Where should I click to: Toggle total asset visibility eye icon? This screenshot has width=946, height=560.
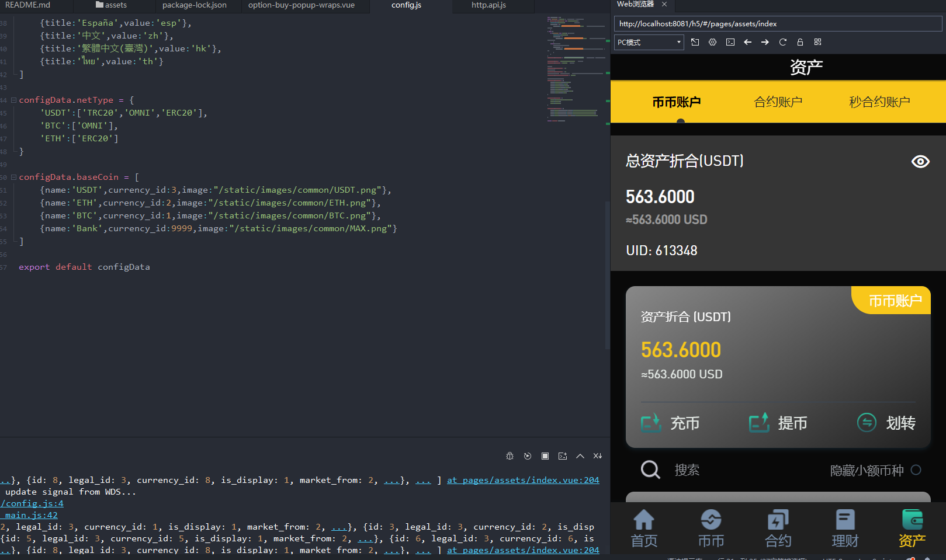coord(920,161)
